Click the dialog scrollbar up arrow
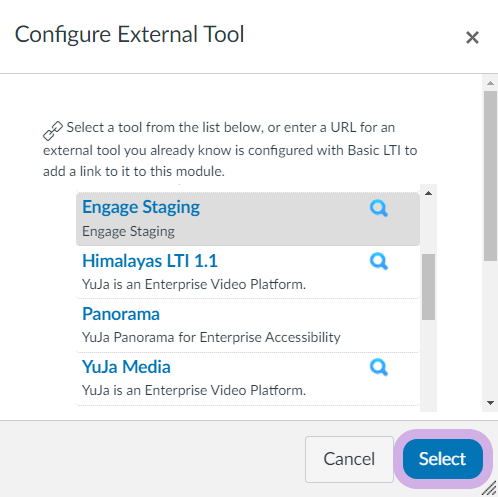498x497 pixels. tap(490, 83)
